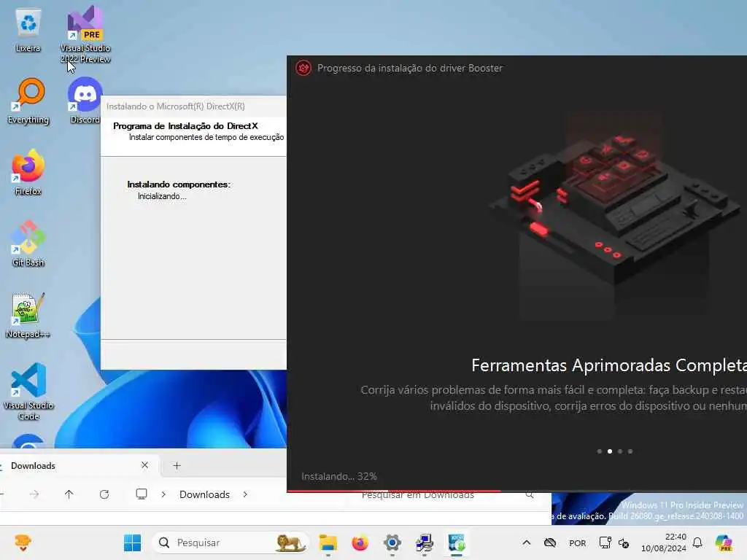747x560 pixels.
Task: Switch the POR language indicator
Action: coord(578,542)
